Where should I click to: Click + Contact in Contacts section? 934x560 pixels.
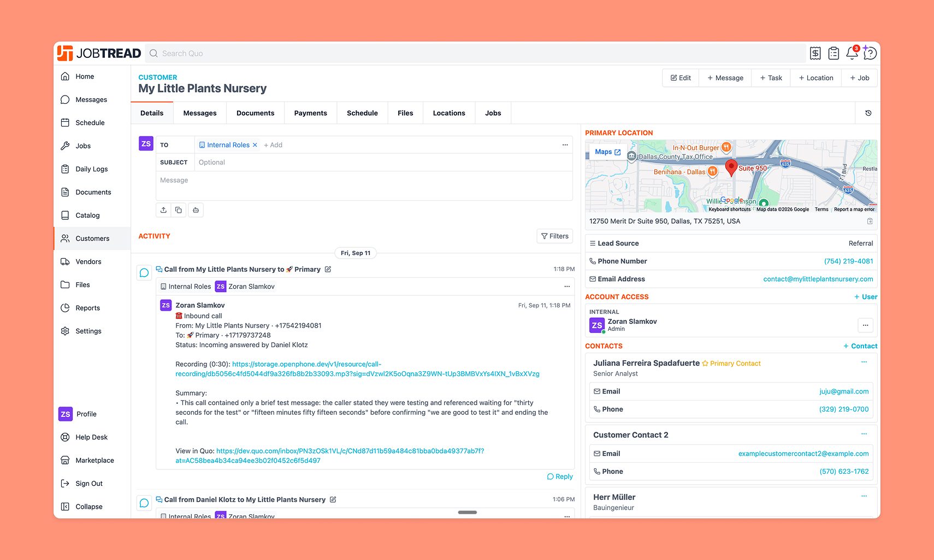click(x=860, y=346)
